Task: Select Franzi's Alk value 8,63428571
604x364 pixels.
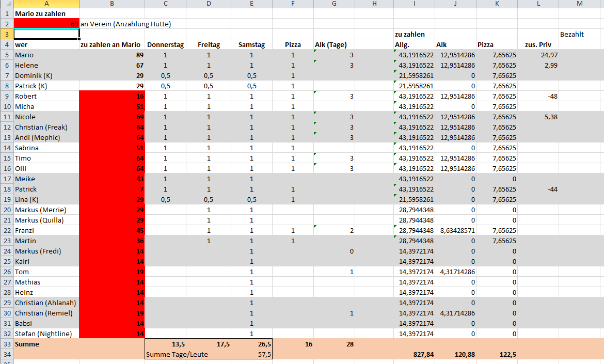Action: click(455, 231)
